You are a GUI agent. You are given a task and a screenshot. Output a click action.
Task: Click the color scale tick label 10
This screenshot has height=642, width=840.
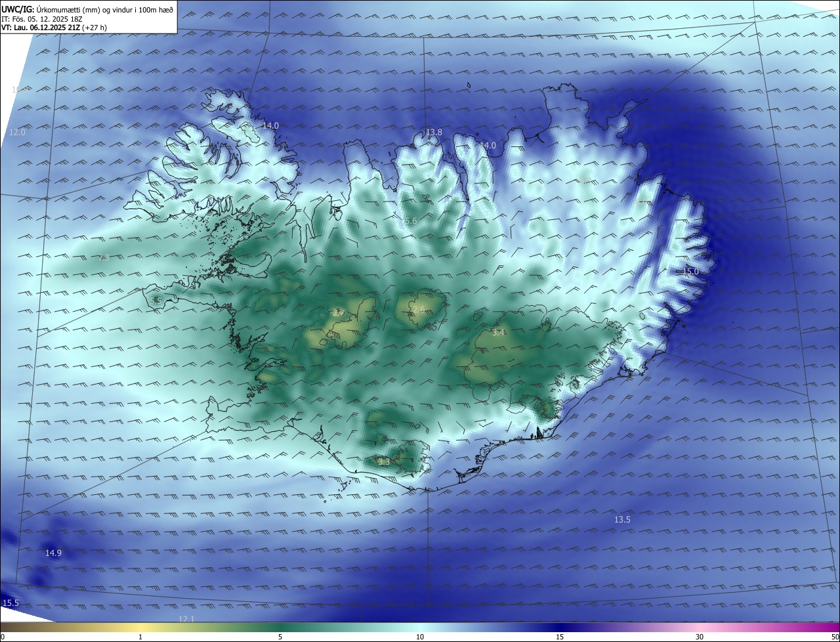(420, 637)
